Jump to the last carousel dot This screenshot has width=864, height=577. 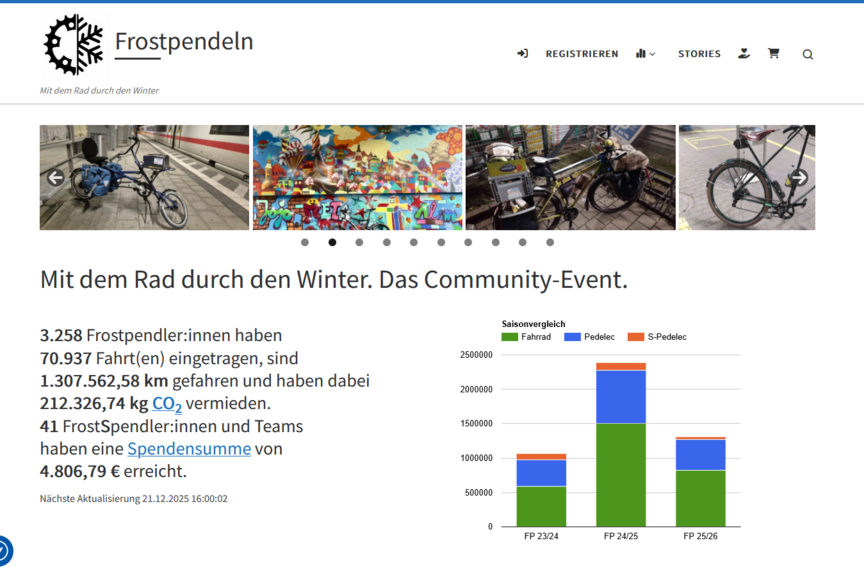click(550, 242)
